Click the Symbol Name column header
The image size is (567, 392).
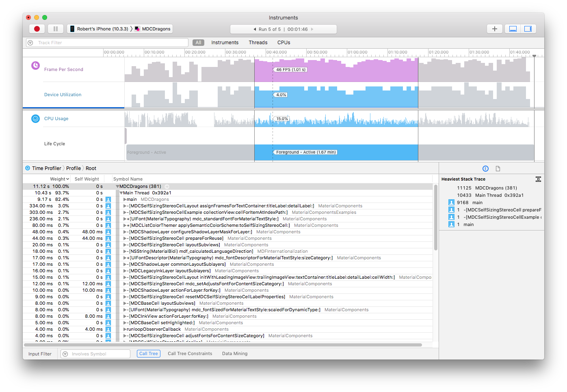pos(128,179)
